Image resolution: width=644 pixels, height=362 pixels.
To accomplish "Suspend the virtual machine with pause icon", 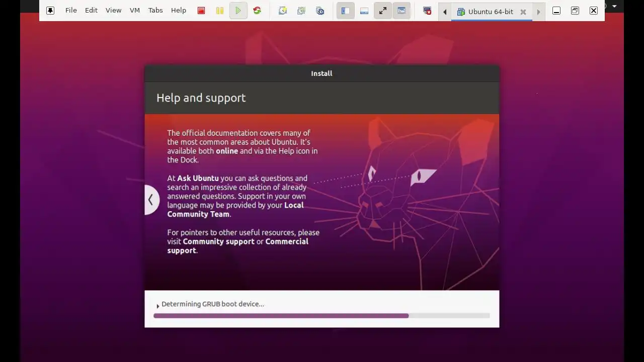I will (220, 11).
